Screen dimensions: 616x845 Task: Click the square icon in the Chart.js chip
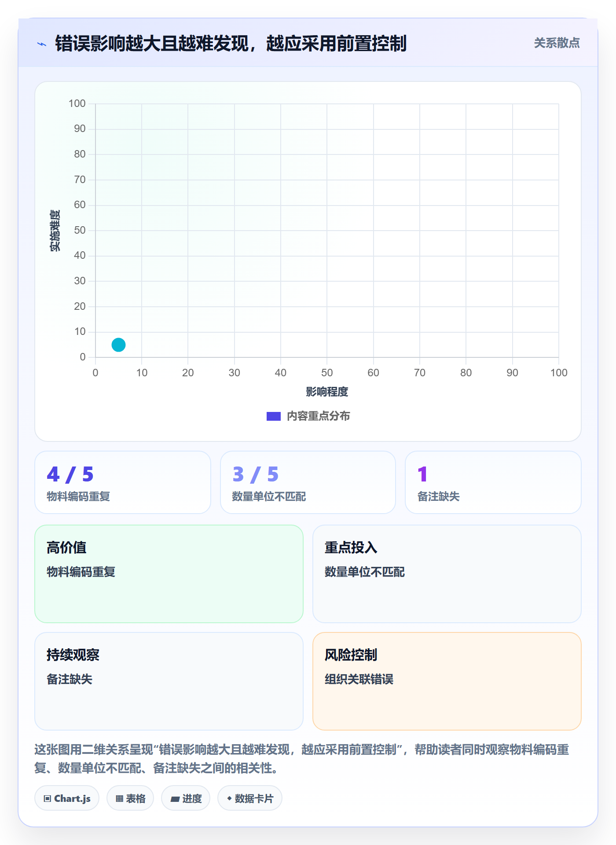point(48,799)
